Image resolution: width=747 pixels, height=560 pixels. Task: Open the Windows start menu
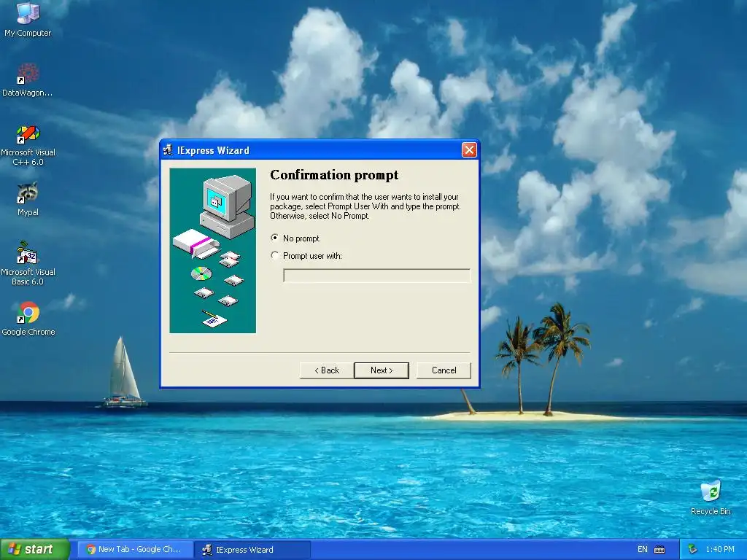[x=35, y=549]
